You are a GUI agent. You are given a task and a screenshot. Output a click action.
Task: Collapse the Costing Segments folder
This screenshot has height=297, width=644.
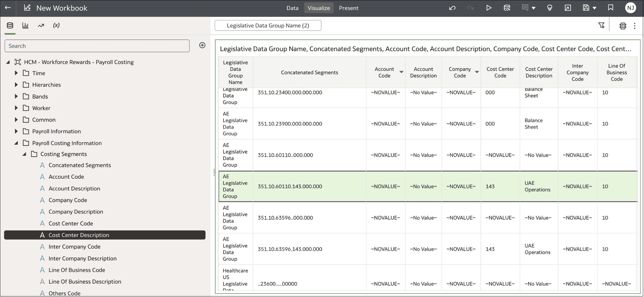24,154
